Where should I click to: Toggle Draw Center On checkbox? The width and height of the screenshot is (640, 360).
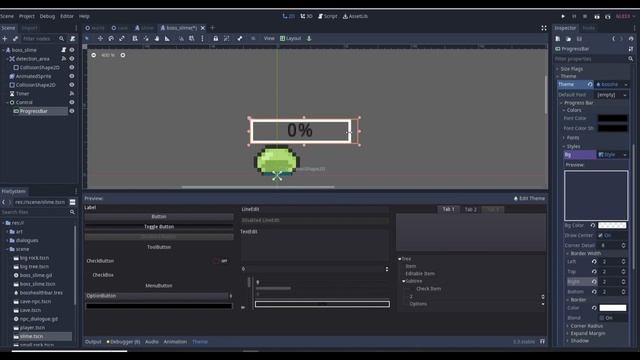(x=600, y=236)
